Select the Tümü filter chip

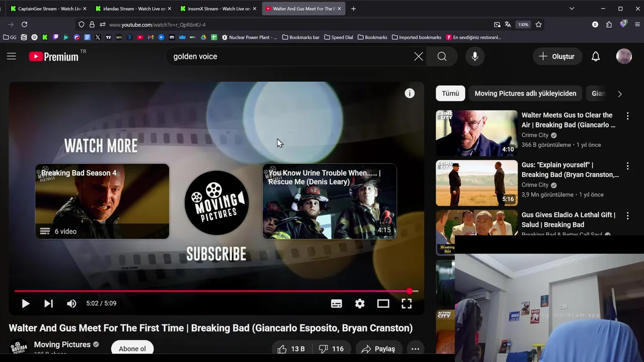pos(450,94)
